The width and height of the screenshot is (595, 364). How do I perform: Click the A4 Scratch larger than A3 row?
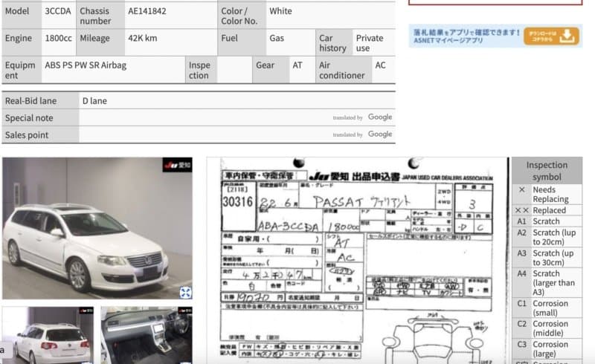(x=547, y=282)
